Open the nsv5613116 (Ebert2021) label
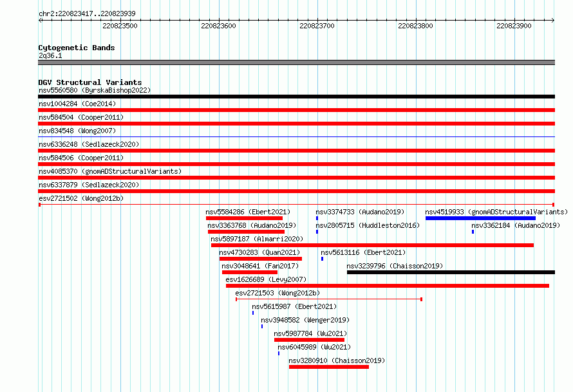The height and width of the screenshot is (392, 573). point(363,252)
